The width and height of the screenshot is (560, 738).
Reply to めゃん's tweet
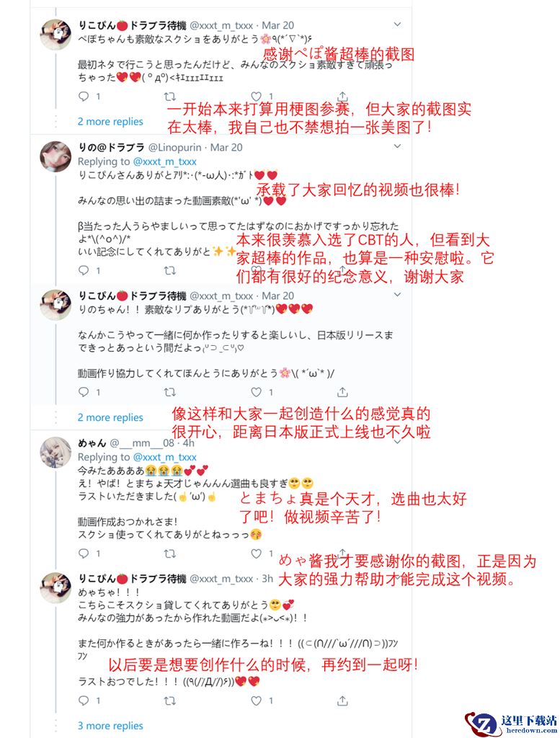pos(84,553)
